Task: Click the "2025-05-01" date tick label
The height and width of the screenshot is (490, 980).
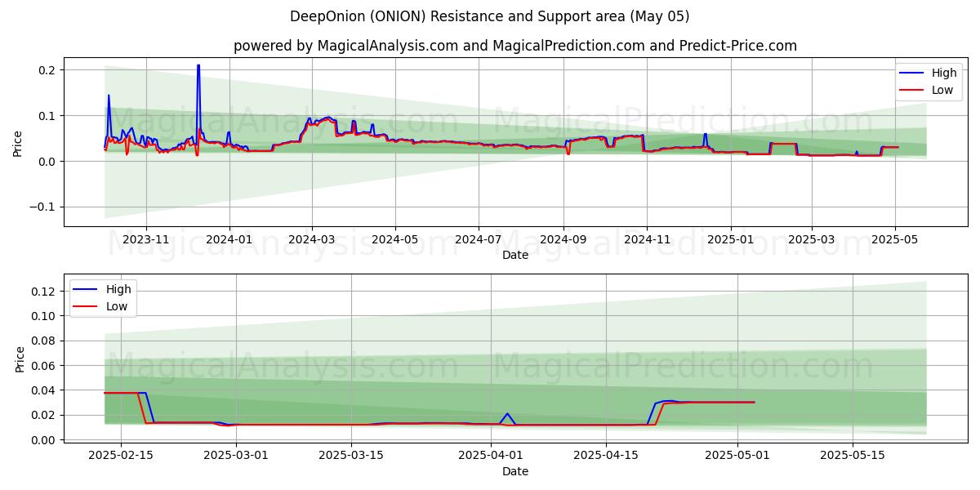Action: [x=737, y=456]
